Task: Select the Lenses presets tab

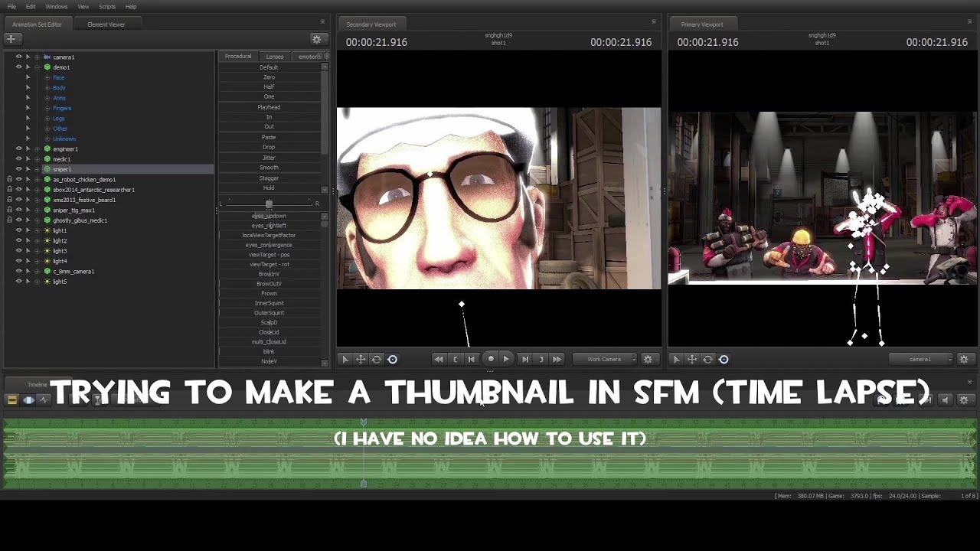Action: tap(275, 57)
